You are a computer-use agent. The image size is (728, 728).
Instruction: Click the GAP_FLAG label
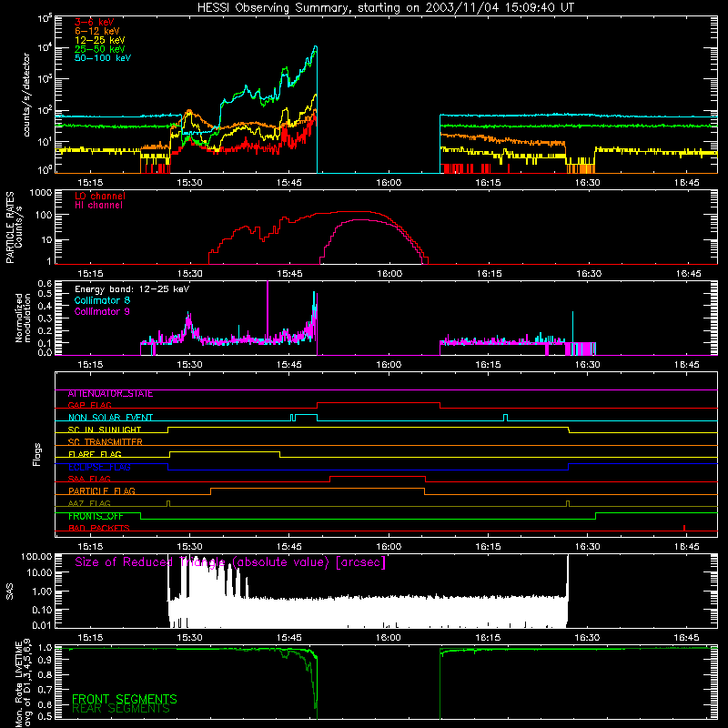[89, 405]
